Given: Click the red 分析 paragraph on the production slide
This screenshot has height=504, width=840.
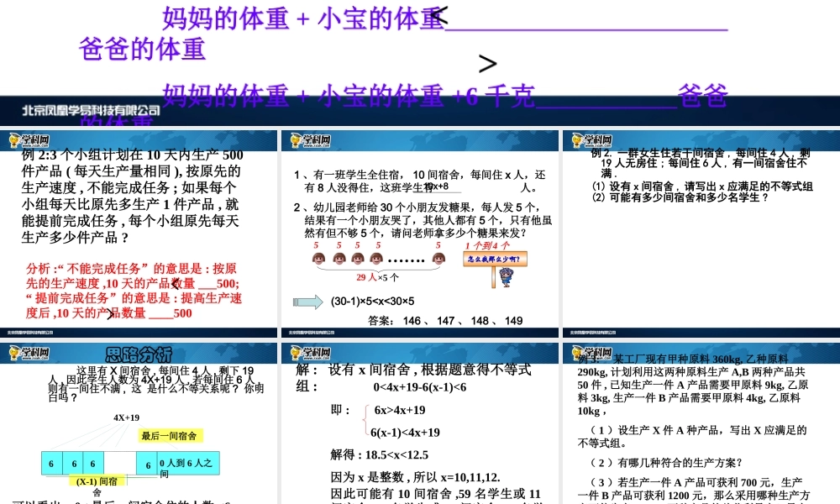Looking at the screenshot, I should click(x=134, y=291).
